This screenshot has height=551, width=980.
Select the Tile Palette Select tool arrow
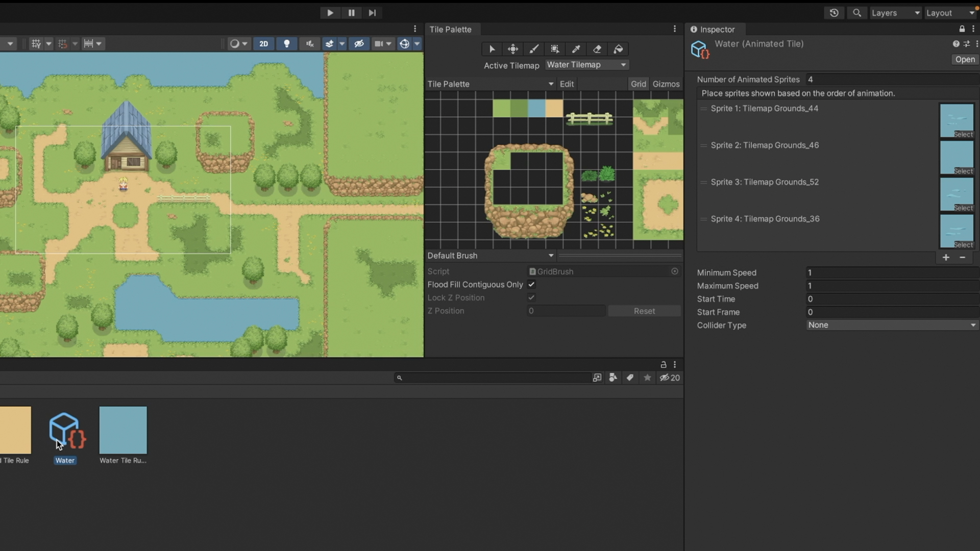[492, 49]
